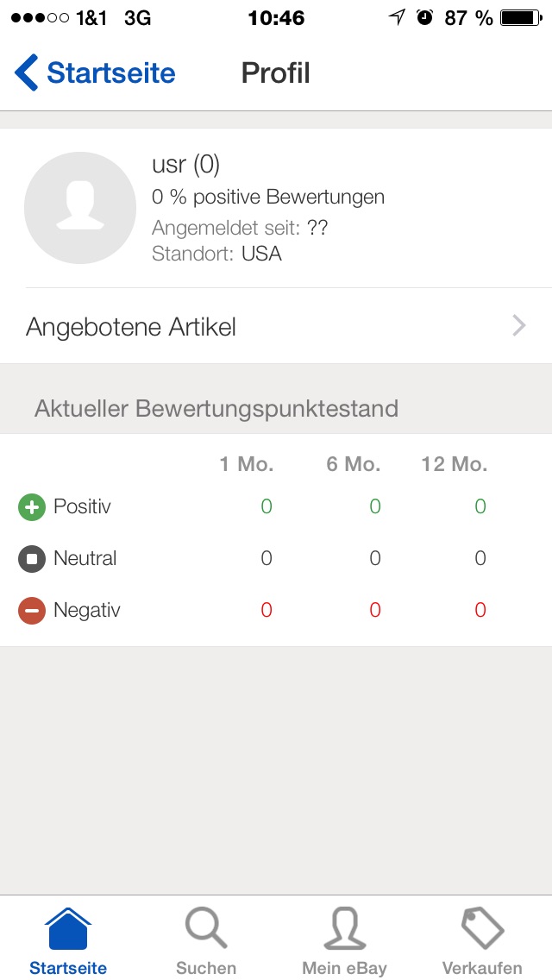The width and height of the screenshot is (552, 980).
Task: Tap the blue back chevron icon
Action: coord(27,73)
